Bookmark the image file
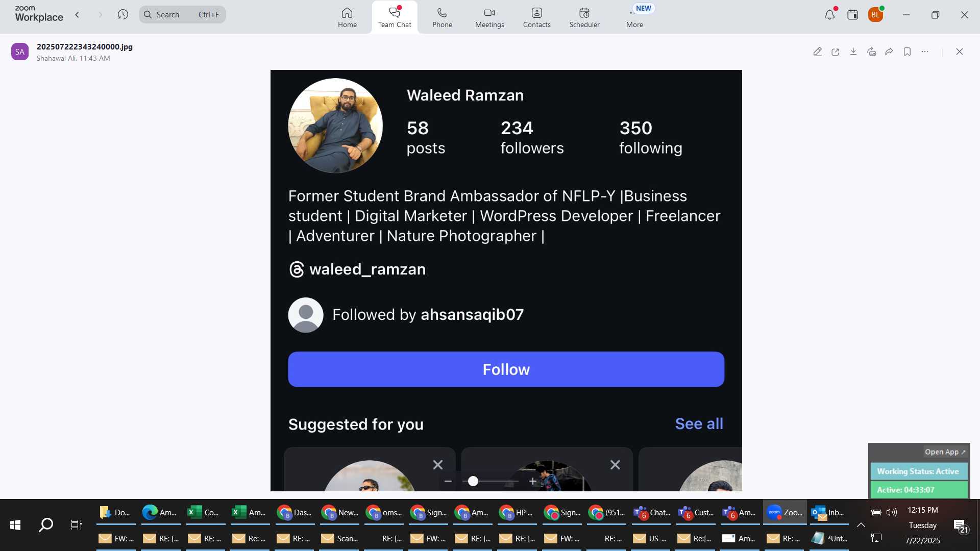980x551 pixels. pos(907,52)
